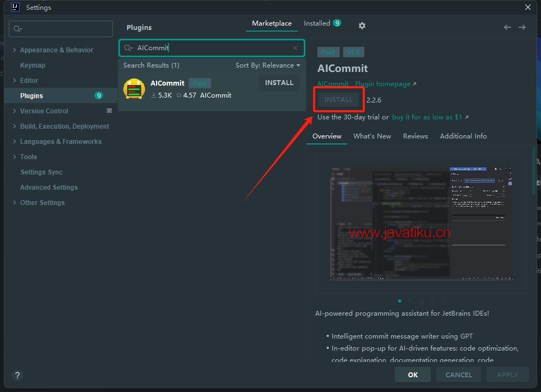Click the 4.57 rating value
Screen dimensions: 541x392
pyautogui.click(x=189, y=95)
